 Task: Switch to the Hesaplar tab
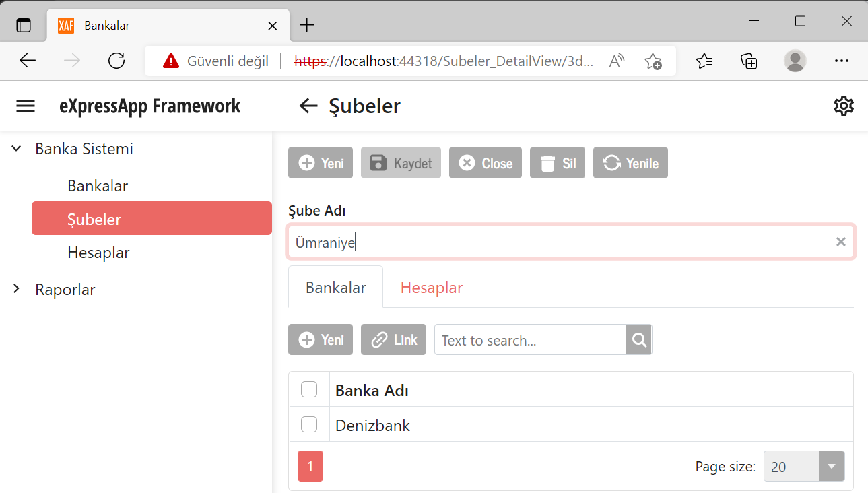[x=432, y=288]
